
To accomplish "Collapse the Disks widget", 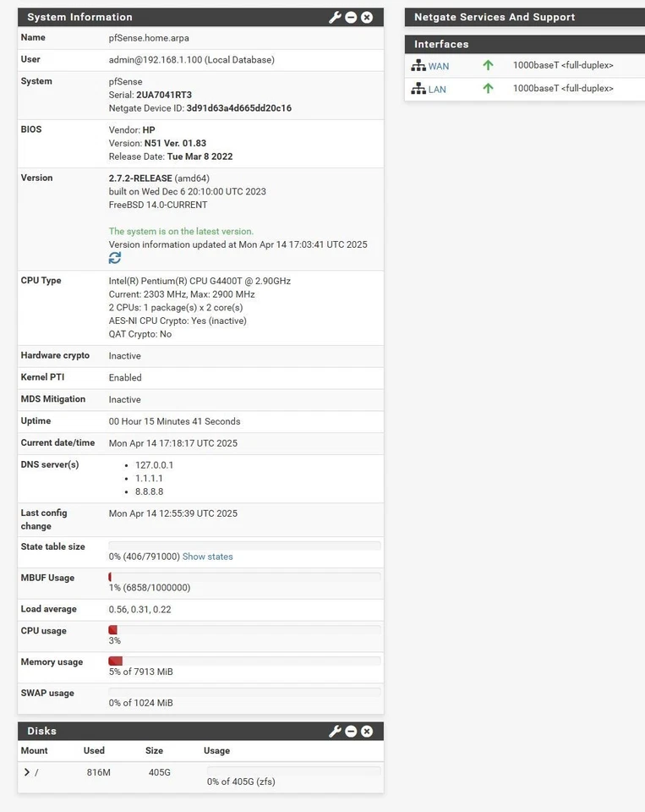I will coord(350,731).
